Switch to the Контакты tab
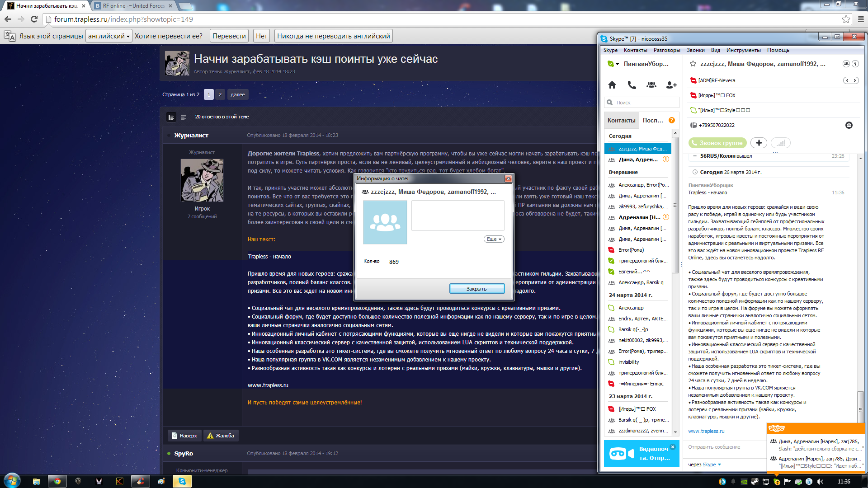This screenshot has width=868, height=488. click(621, 120)
